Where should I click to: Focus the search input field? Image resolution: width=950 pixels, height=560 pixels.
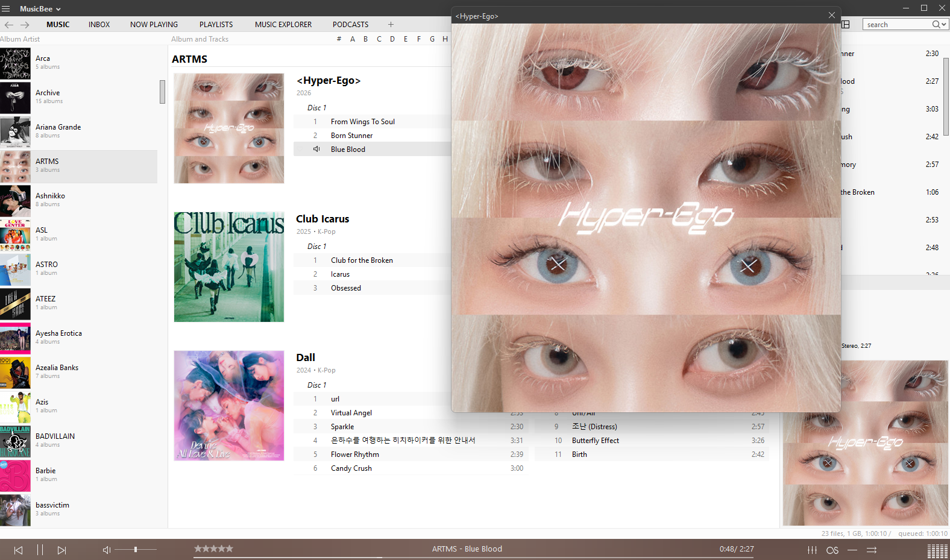[x=898, y=25]
